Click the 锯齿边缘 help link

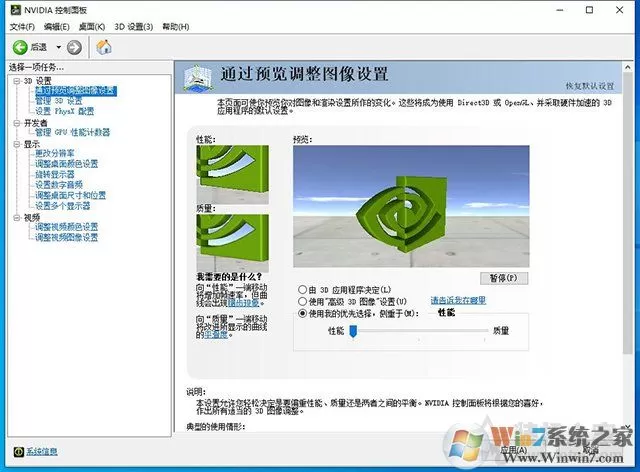click(x=243, y=303)
